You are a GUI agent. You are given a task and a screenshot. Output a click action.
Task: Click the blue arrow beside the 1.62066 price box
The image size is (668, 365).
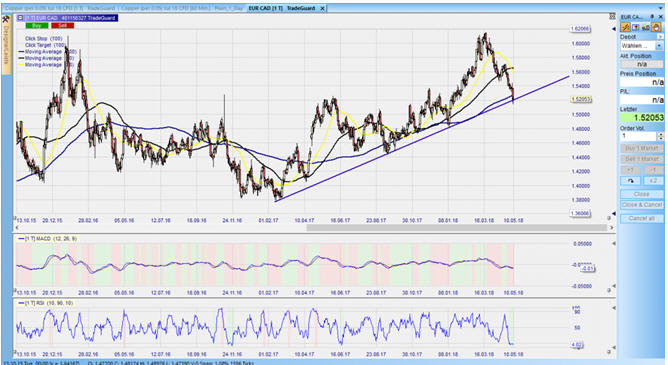point(614,29)
